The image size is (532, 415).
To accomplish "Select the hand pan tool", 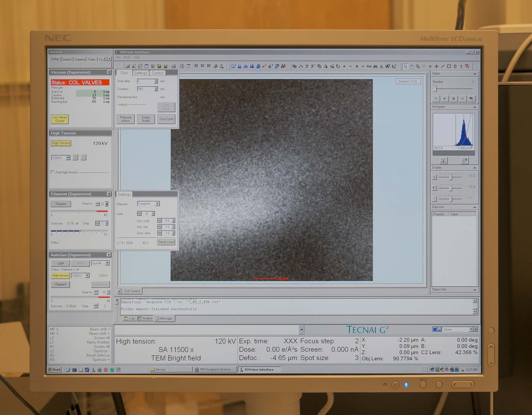I will coord(411,66).
